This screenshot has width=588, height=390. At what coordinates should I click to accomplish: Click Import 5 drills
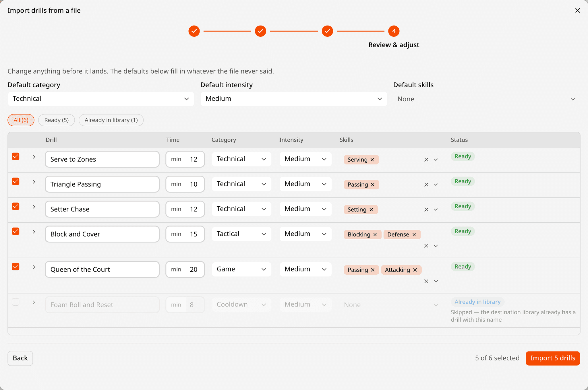pyautogui.click(x=553, y=358)
